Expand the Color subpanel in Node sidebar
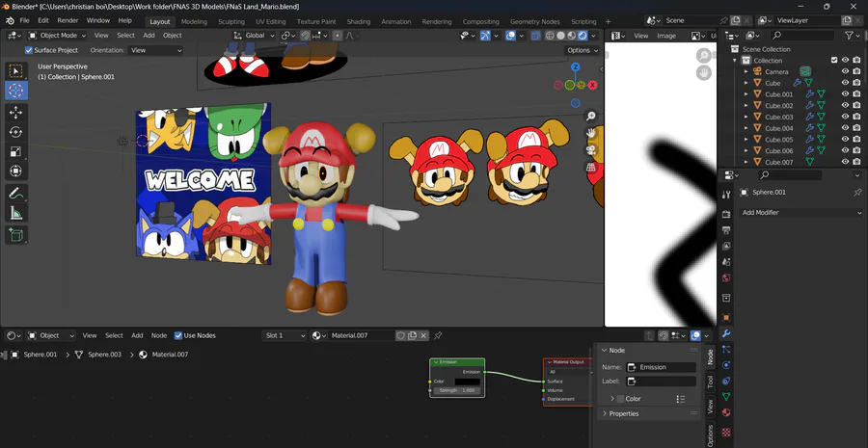868x448 pixels. [x=612, y=399]
